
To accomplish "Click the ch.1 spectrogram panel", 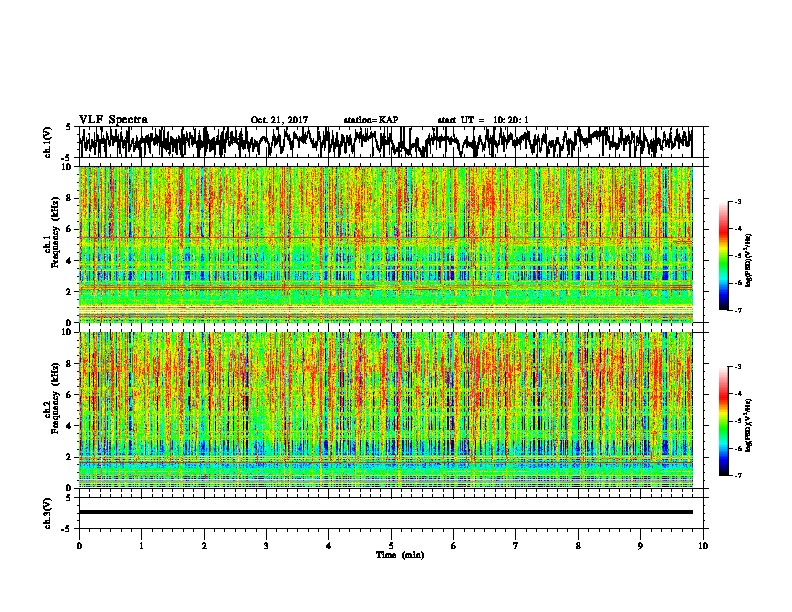I will pos(385,244).
